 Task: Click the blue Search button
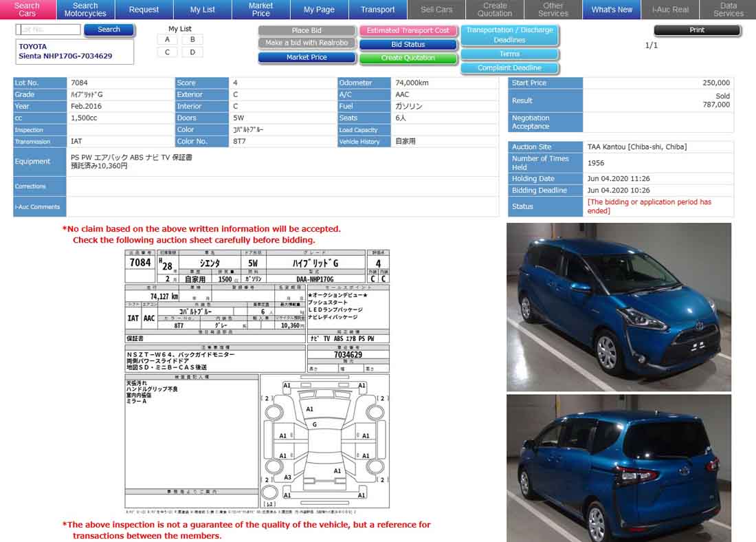pos(109,30)
